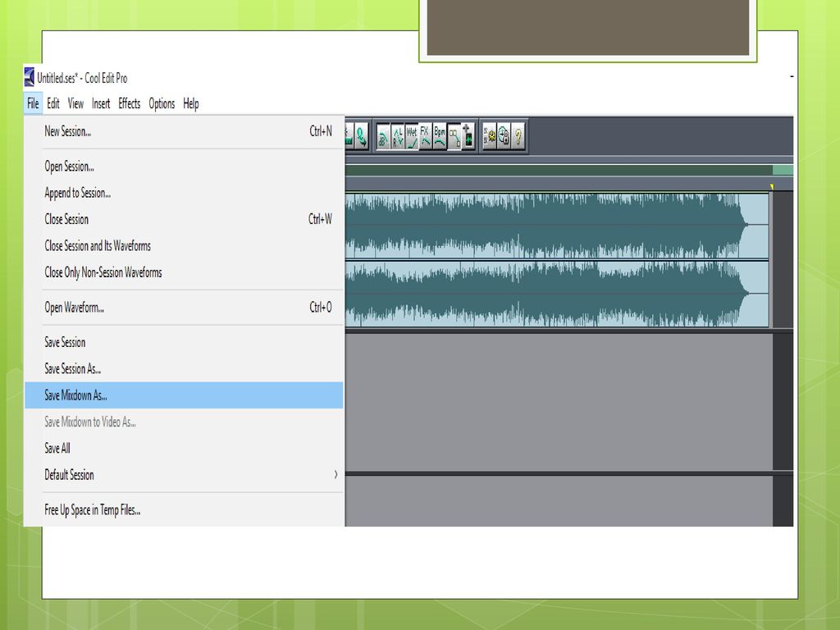
Task: Toggle pan envelopes (L/R) display
Action: [x=398, y=136]
